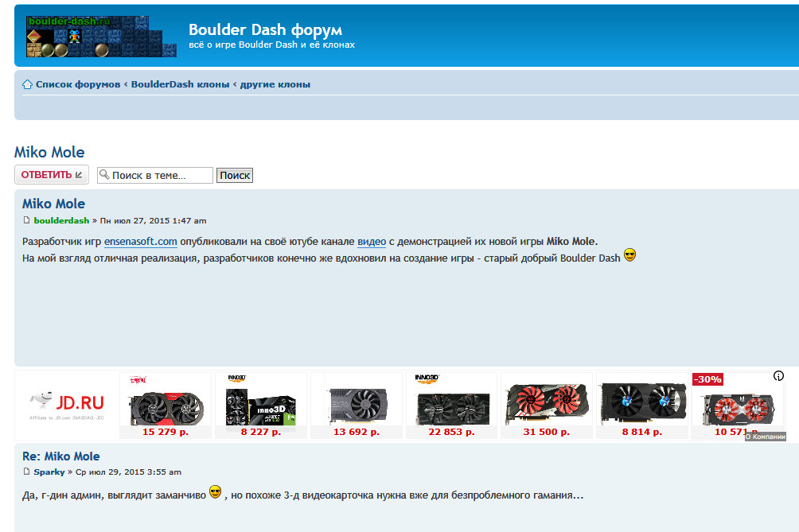The height and width of the screenshot is (532, 799).
Task: Click the boulder-dash.ru site logo
Action: click(101, 36)
